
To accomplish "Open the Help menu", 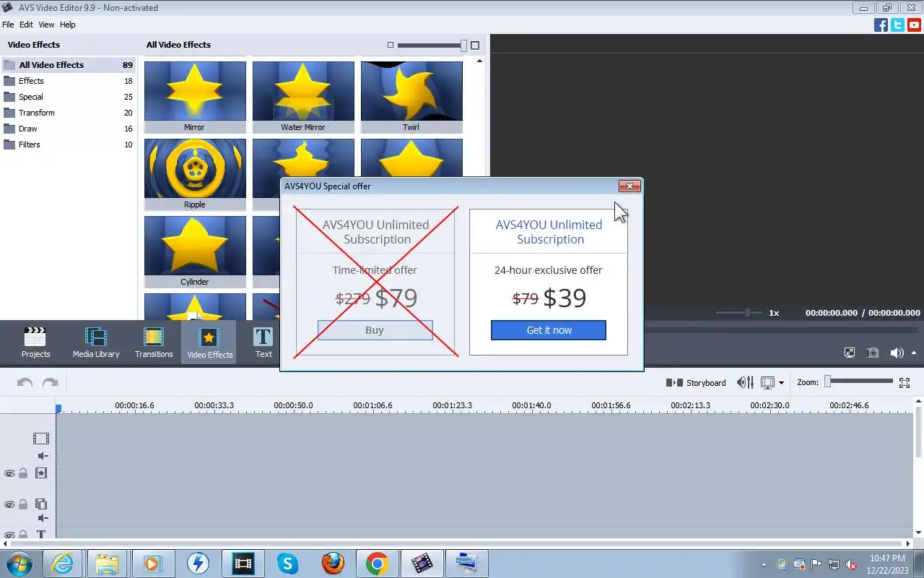I will point(67,25).
